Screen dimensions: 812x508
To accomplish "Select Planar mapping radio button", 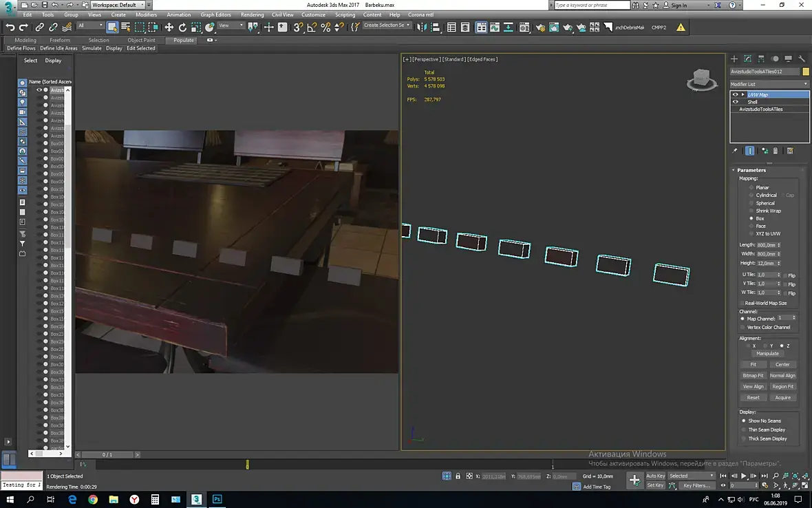I will pos(751,187).
